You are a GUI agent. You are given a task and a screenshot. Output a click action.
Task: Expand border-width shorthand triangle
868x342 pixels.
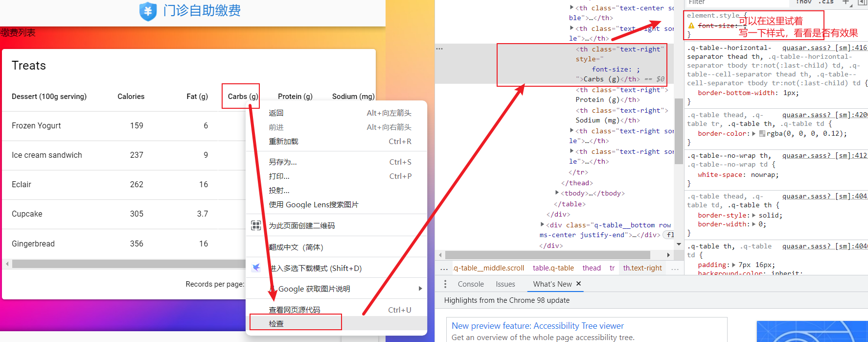coord(754,224)
